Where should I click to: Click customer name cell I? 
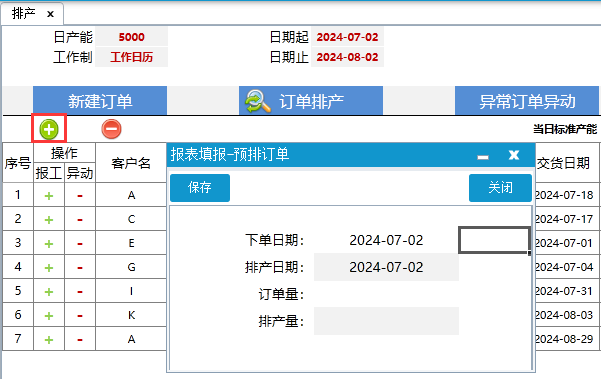pos(131,291)
